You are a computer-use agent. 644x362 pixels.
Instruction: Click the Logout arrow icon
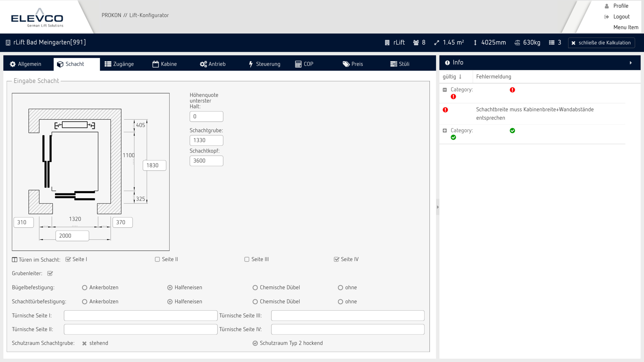607,17
